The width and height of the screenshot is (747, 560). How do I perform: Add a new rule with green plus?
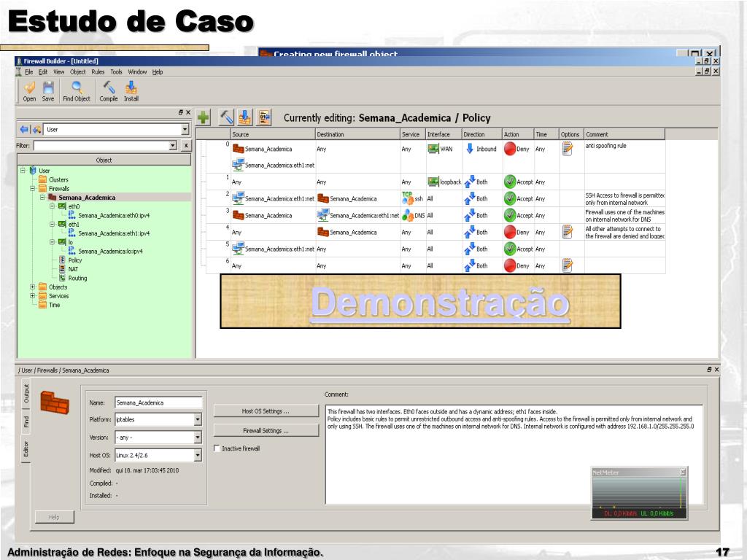coord(204,117)
